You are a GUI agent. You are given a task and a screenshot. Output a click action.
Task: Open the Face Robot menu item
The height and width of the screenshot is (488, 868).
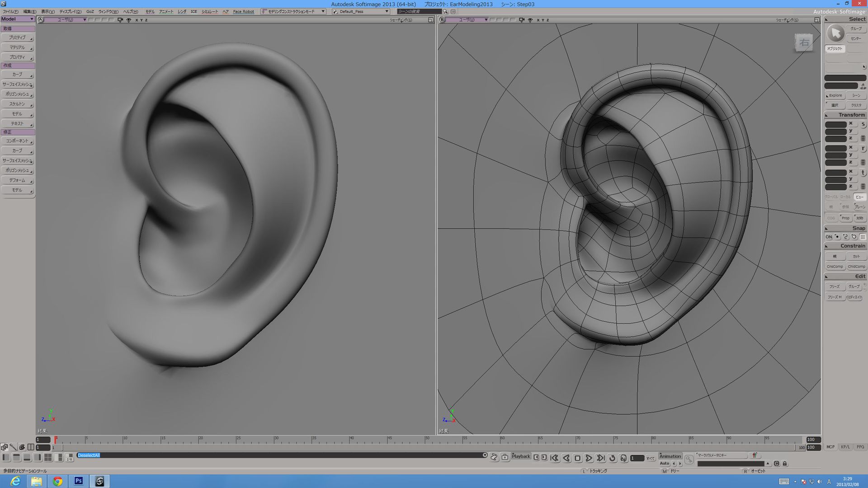click(x=243, y=11)
